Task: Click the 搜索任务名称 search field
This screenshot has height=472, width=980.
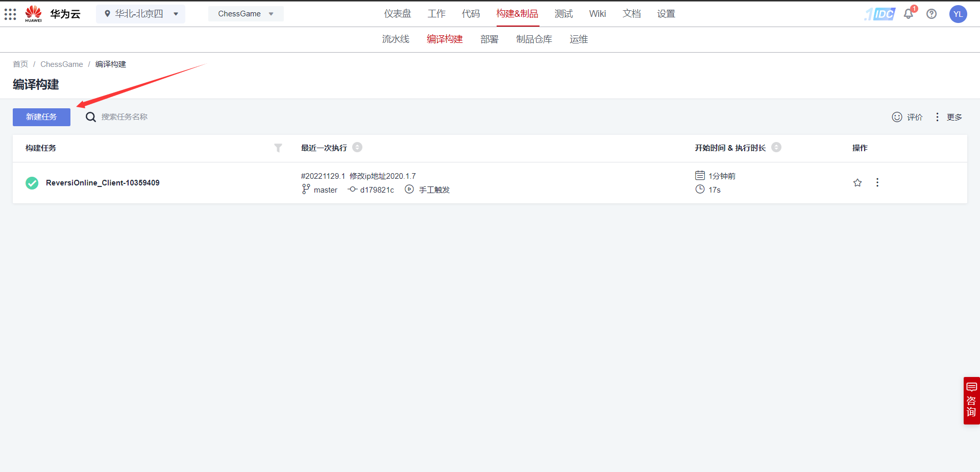Action: click(x=124, y=117)
